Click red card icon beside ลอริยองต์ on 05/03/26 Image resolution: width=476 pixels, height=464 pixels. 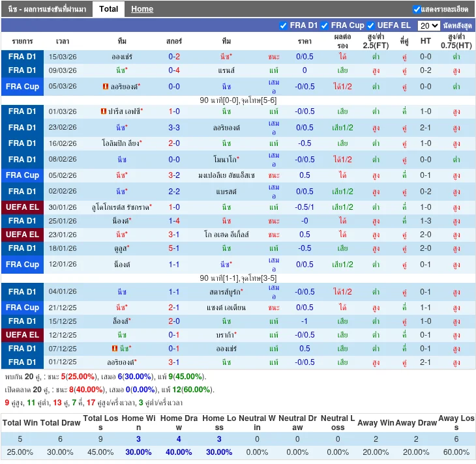click(106, 87)
